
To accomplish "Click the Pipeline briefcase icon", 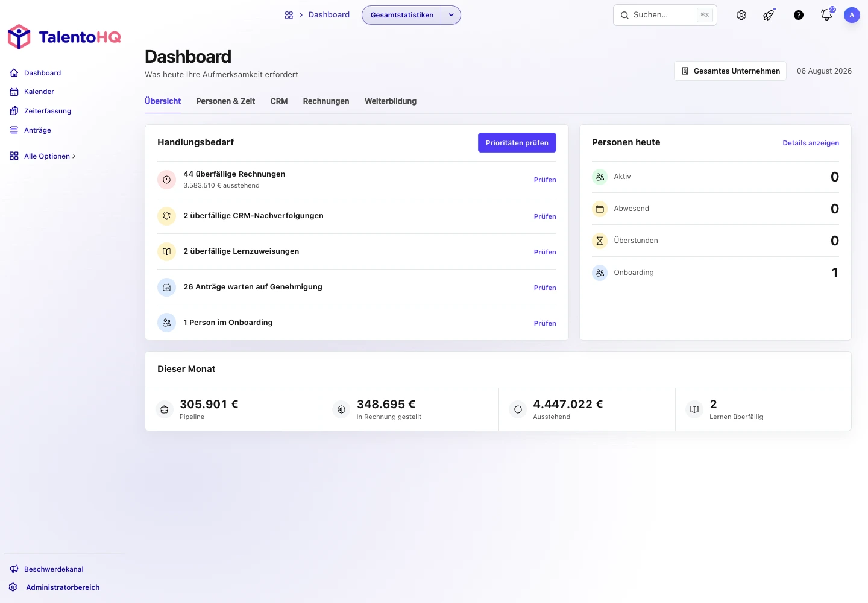I will (165, 409).
